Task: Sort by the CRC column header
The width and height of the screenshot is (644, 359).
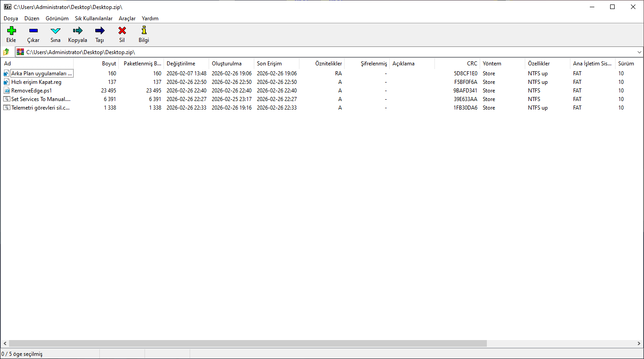Action: pos(457,64)
